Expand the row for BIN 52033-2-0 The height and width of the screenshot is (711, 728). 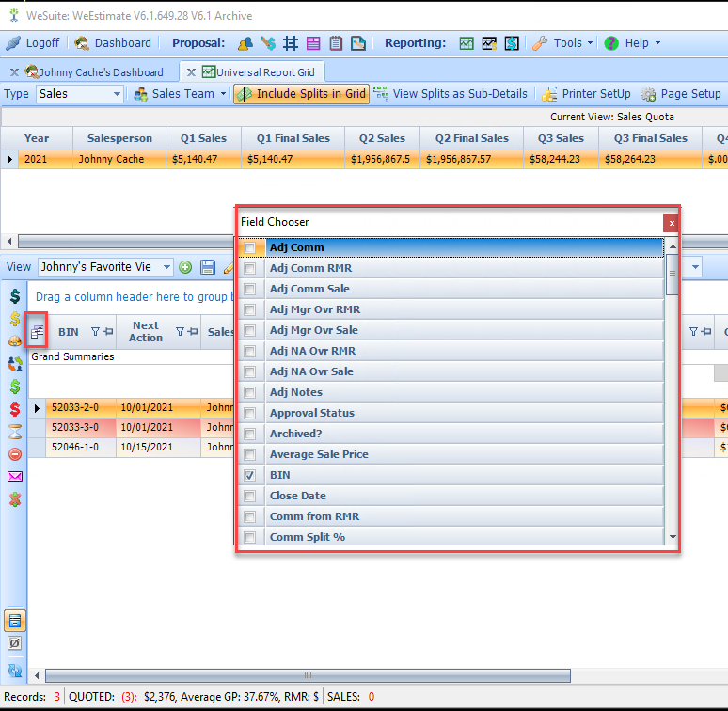click(x=37, y=408)
